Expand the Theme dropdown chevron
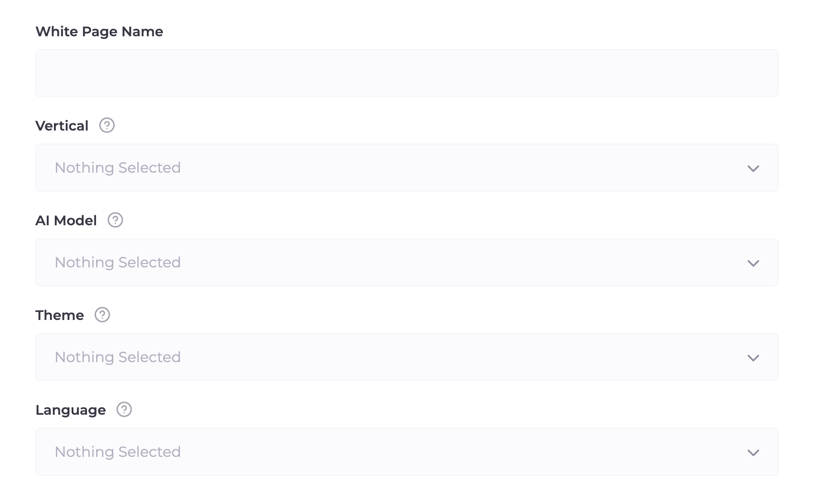This screenshot has height=504, width=814. coord(753,358)
